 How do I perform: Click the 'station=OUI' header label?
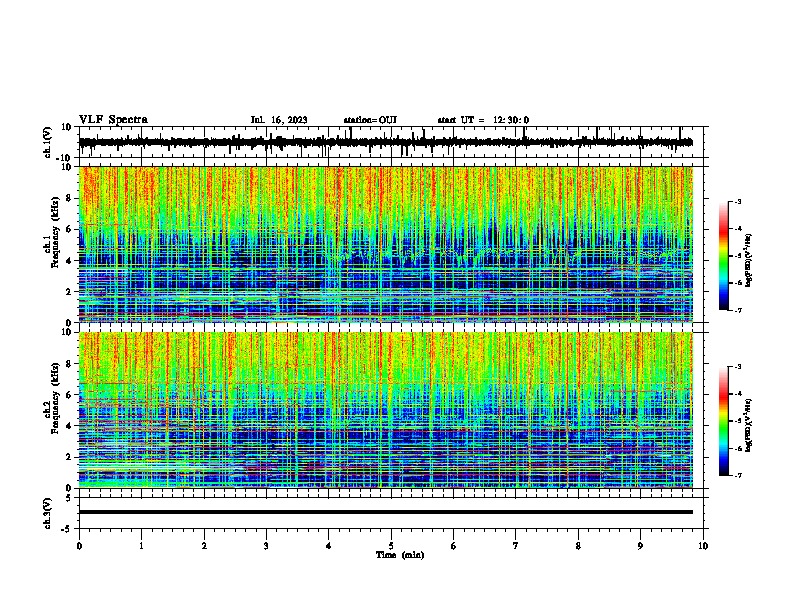coord(370,120)
